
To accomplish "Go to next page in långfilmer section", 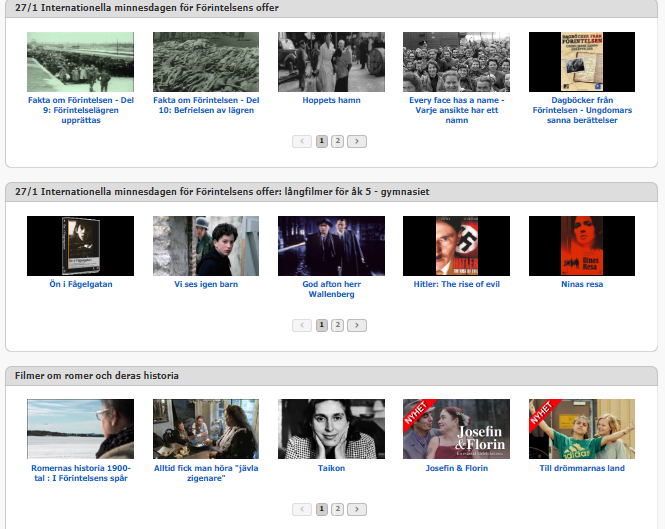I will [x=357, y=325].
